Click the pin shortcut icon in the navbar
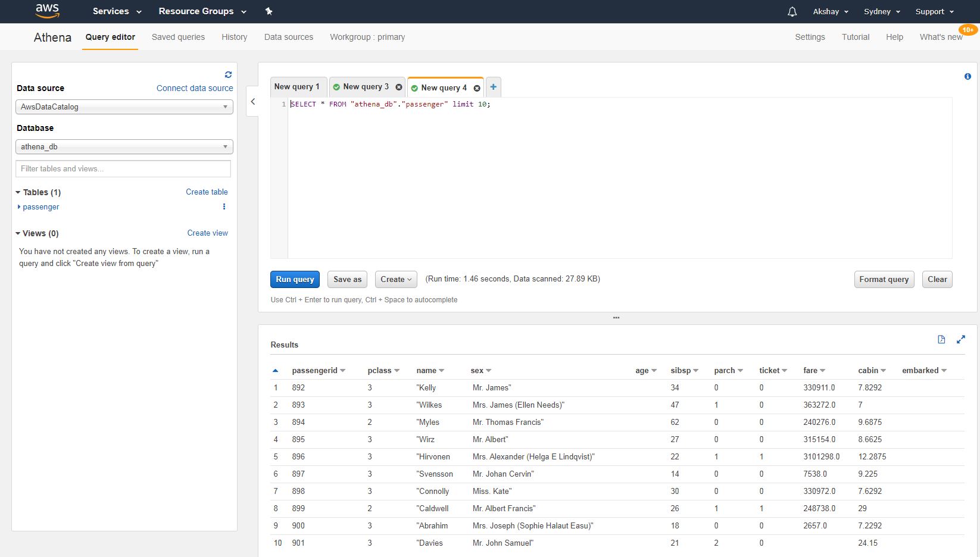This screenshot has height=557, width=980. pyautogui.click(x=269, y=11)
